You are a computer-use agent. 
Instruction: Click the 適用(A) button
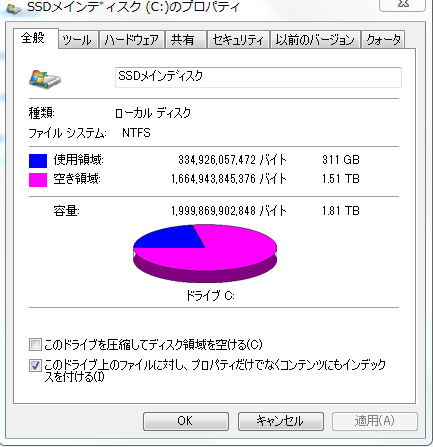pos(375,421)
